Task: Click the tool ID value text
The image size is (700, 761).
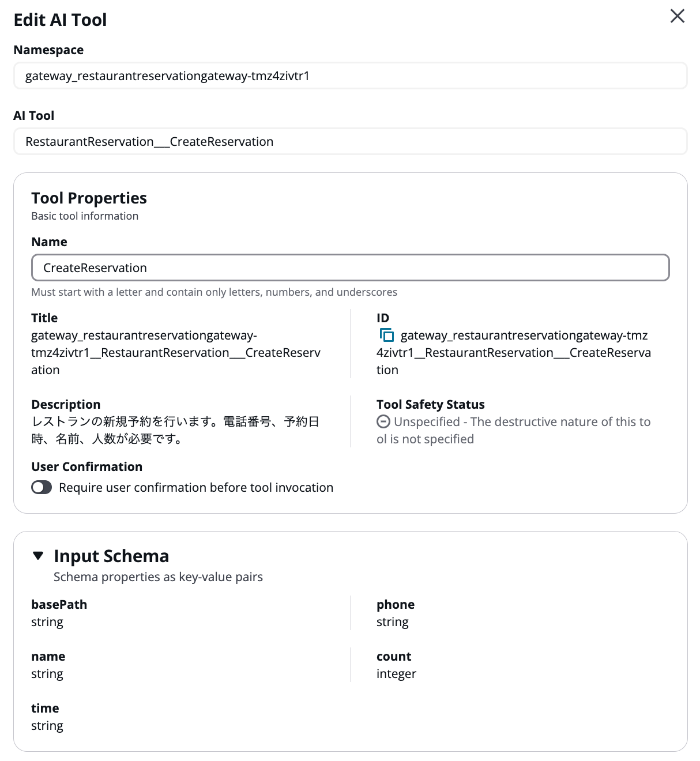Action: pyautogui.click(x=513, y=352)
